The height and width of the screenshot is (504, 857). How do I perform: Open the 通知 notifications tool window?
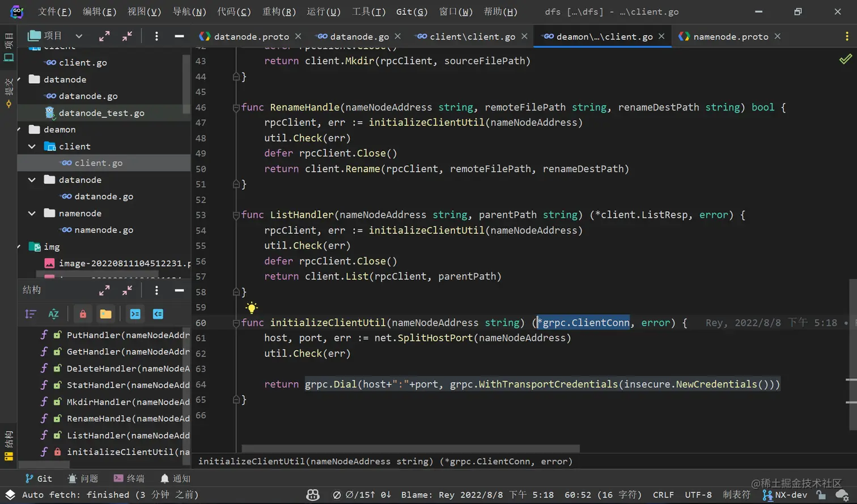(x=175, y=479)
